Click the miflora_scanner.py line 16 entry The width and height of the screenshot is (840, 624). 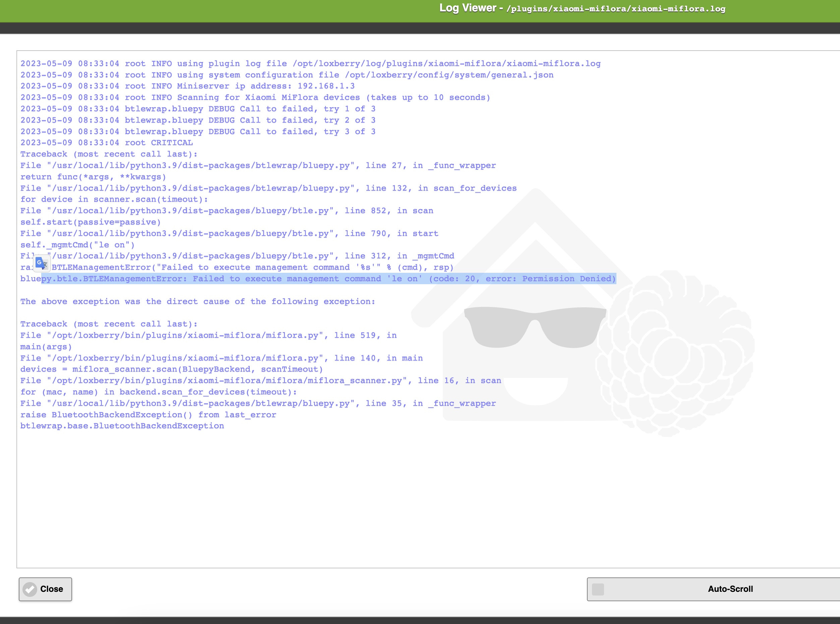(260, 381)
